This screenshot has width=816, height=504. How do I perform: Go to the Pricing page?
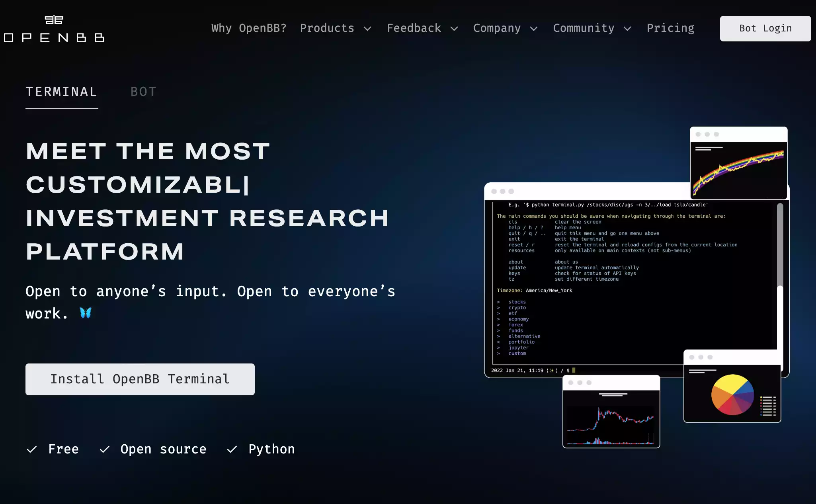[670, 28]
